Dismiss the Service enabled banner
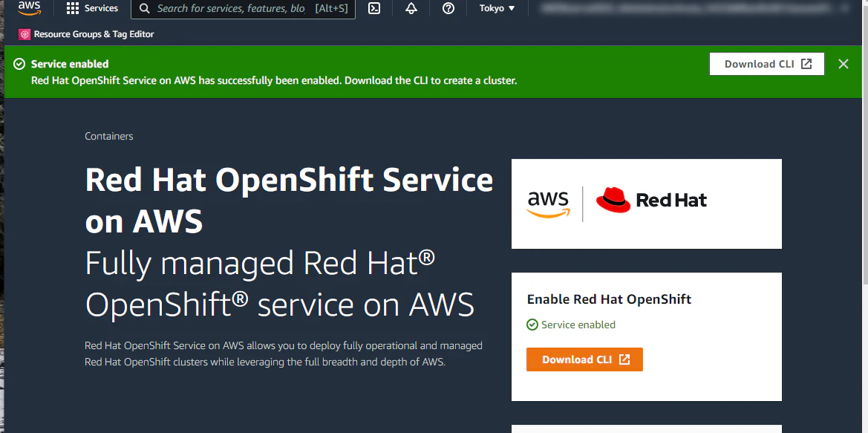Viewport: 868px width, 433px height. pos(843,64)
